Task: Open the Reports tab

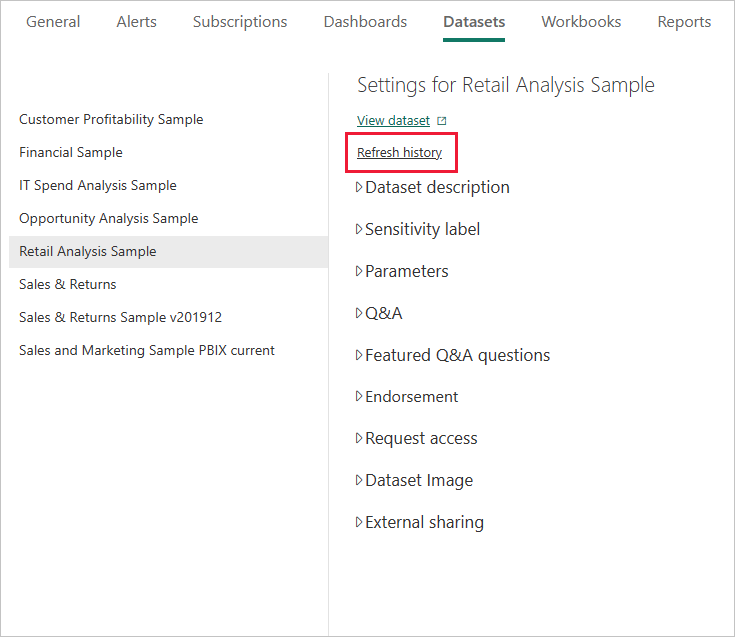Action: pos(684,22)
